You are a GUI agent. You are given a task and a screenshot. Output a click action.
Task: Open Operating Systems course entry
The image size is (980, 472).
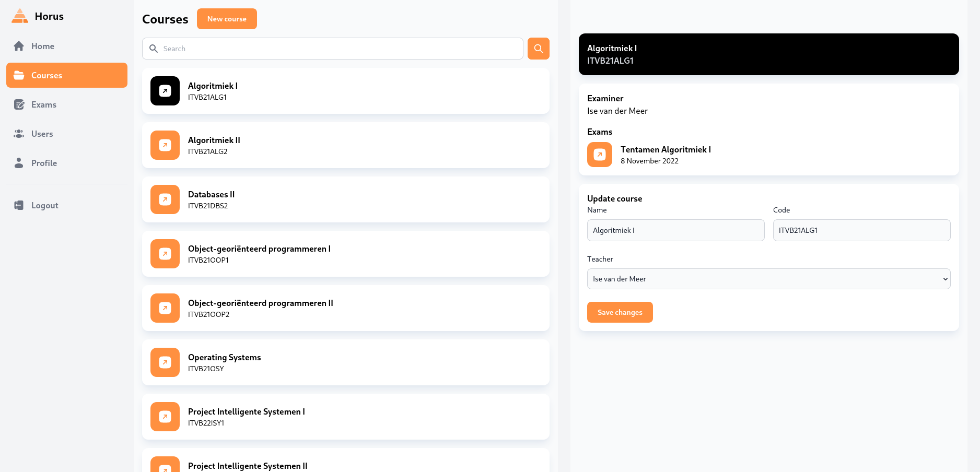pos(345,362)
